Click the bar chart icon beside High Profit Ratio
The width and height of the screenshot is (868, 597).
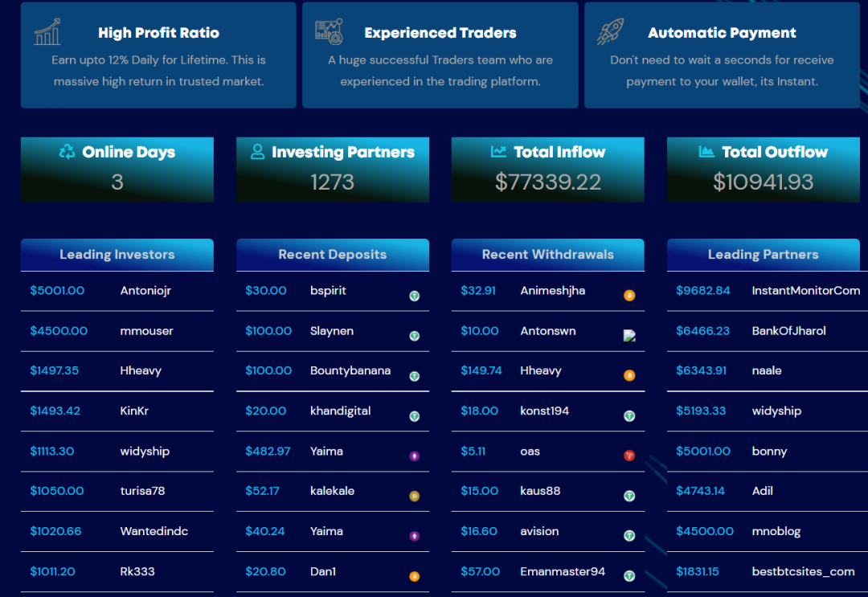click(x=47, y=32)
